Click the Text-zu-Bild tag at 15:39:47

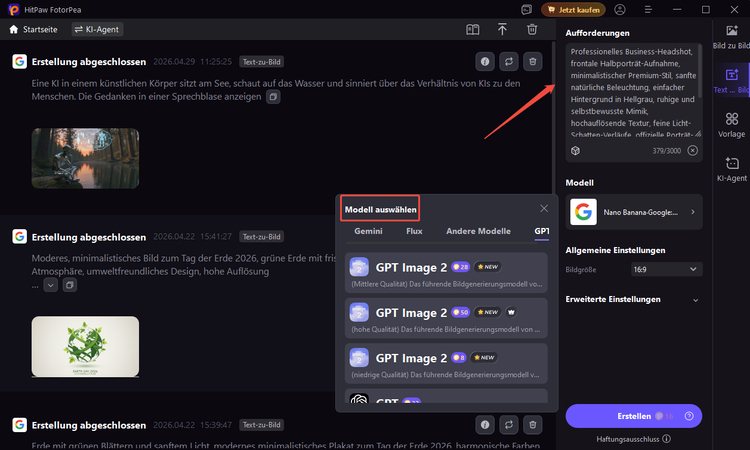pyautogui.click(x=262, y=425)
